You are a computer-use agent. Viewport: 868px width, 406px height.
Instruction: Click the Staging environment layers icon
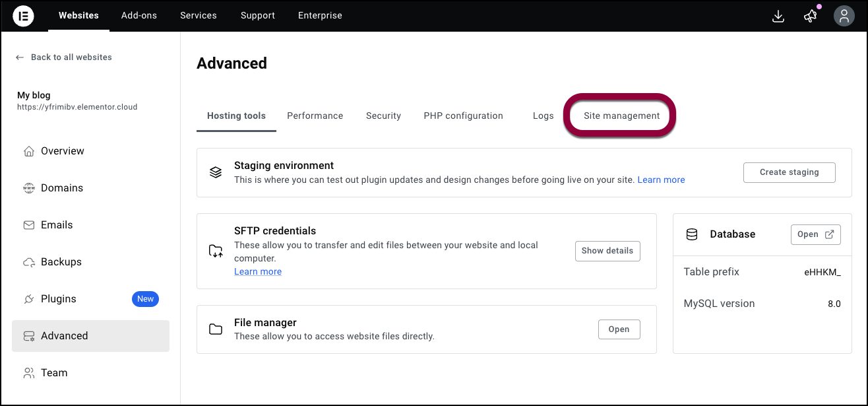[x=216, y=172]
